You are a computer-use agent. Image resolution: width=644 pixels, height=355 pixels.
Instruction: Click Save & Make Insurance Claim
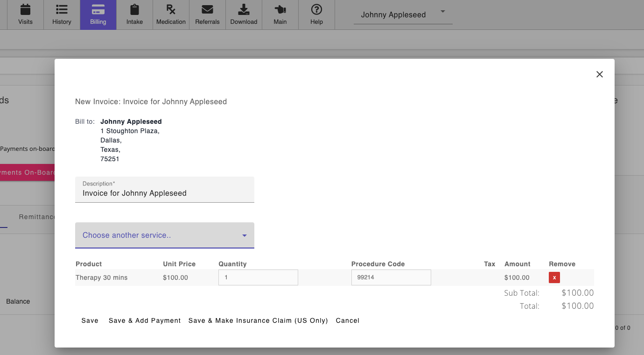pyautogui.click(x=258, y=320)
